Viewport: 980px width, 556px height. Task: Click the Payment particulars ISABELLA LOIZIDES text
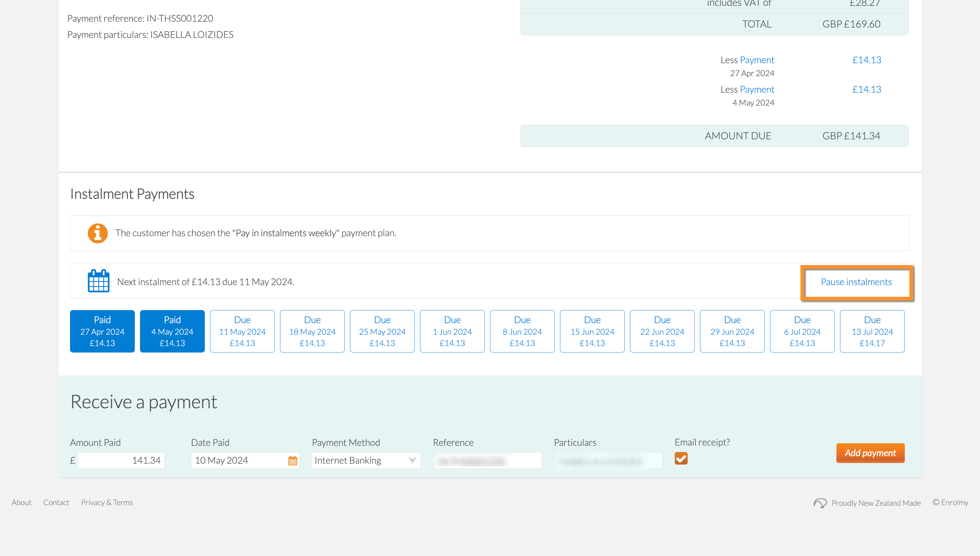[x=150, y=35]
